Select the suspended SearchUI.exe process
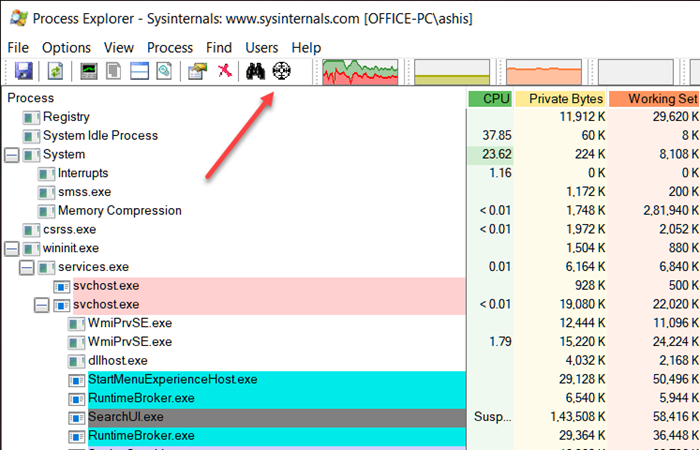Viewport: 700px width, 450px height. [277, 417]
